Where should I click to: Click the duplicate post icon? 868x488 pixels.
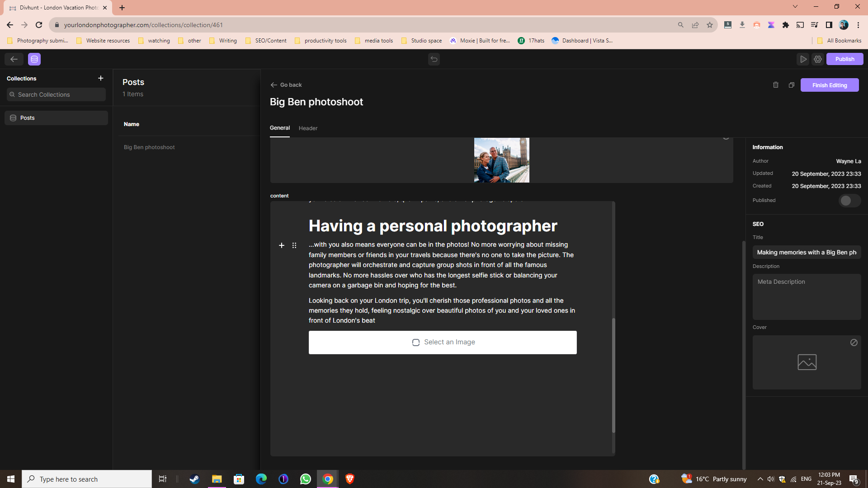coord(792,85)
